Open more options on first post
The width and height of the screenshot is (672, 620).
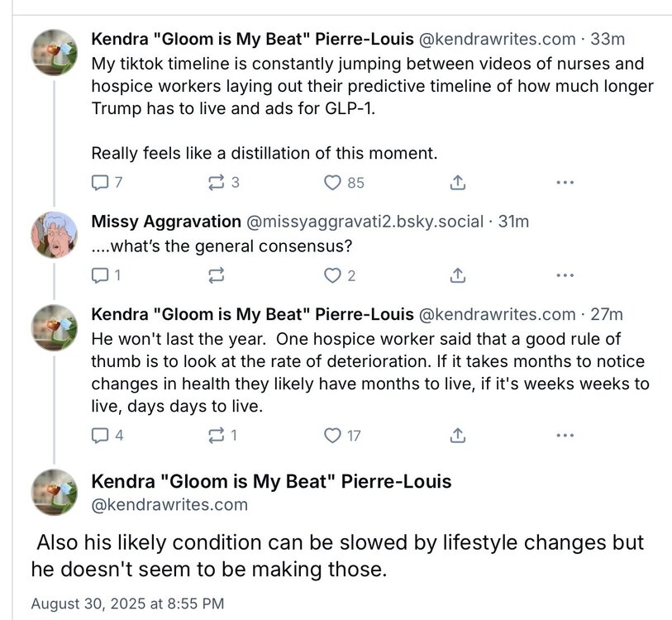(565, 183)
